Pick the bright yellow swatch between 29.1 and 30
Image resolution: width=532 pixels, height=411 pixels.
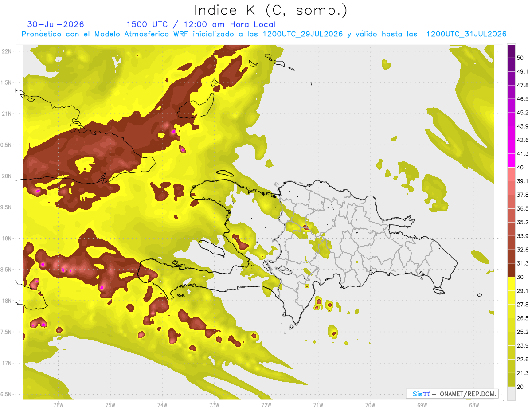tap(511, 284)
